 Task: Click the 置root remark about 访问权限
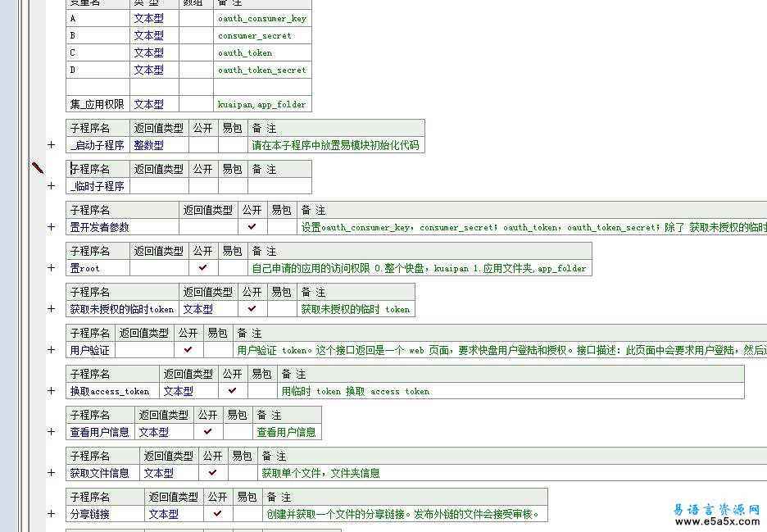pos(420,268)
